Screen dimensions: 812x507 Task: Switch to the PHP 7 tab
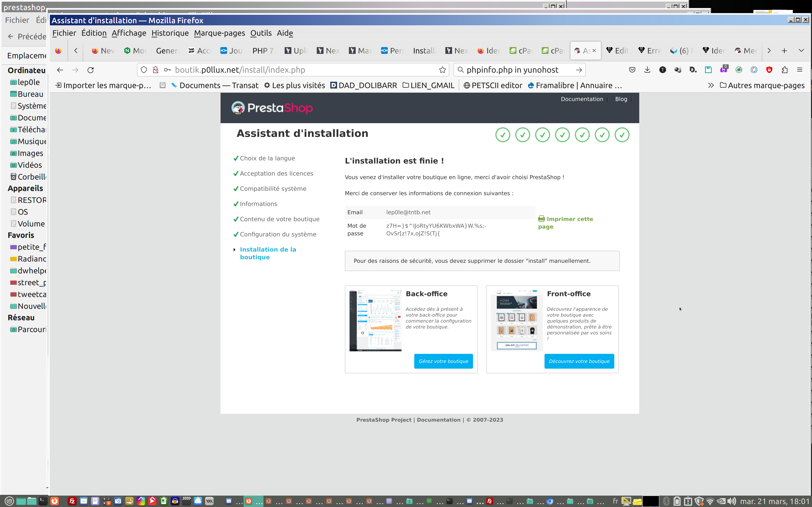263,51
